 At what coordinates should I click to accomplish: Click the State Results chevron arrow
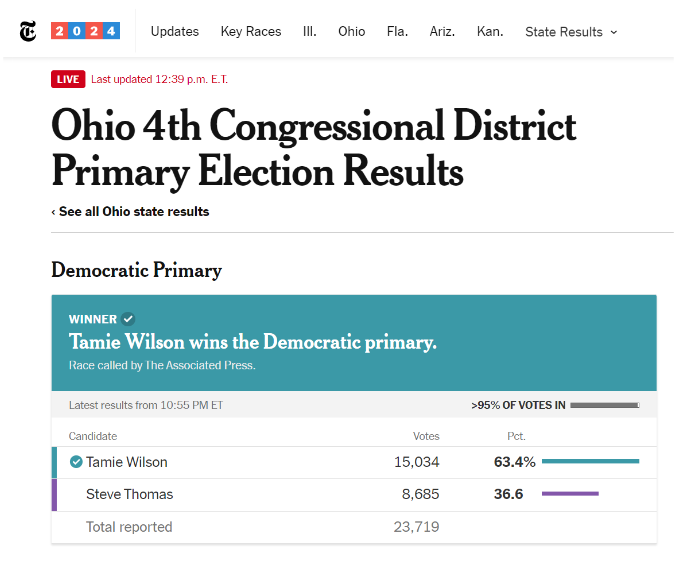(x=614, y=32)
